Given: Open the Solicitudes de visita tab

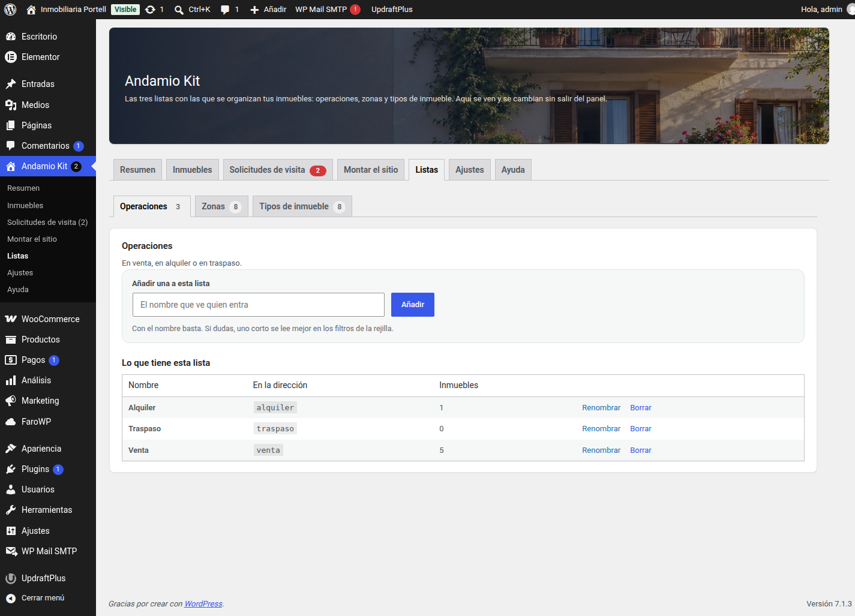Looking at the screenshot, I should 278,170.
